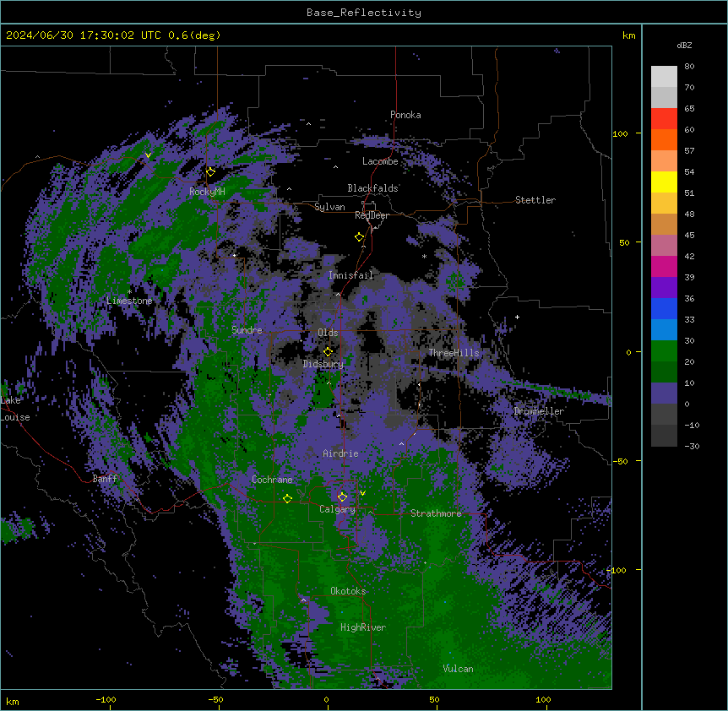Image resolution: width=728 pixels, height=711 pixels.
Task: Click the Stettler city label
Action: 535,200
